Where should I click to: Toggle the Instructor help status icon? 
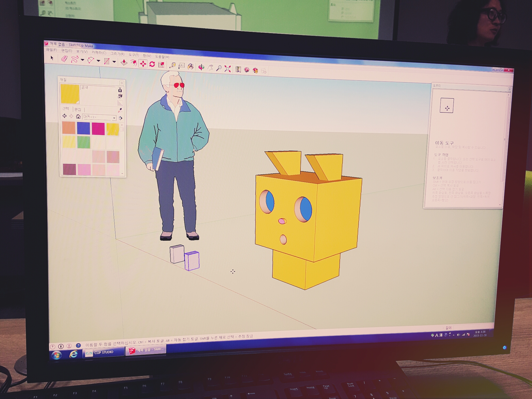pyautogui.click(x=78, y=346)
